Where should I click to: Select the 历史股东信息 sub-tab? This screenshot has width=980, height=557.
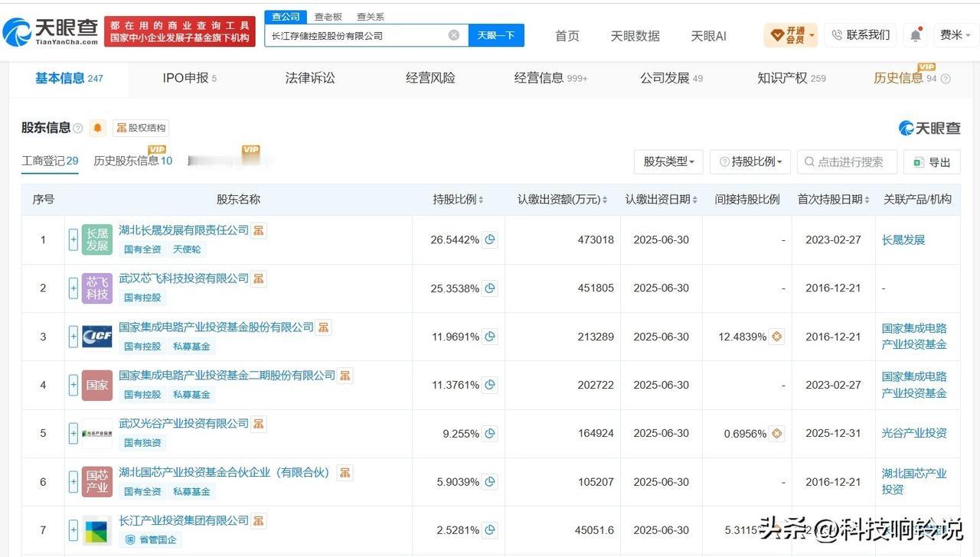(133, 161)
